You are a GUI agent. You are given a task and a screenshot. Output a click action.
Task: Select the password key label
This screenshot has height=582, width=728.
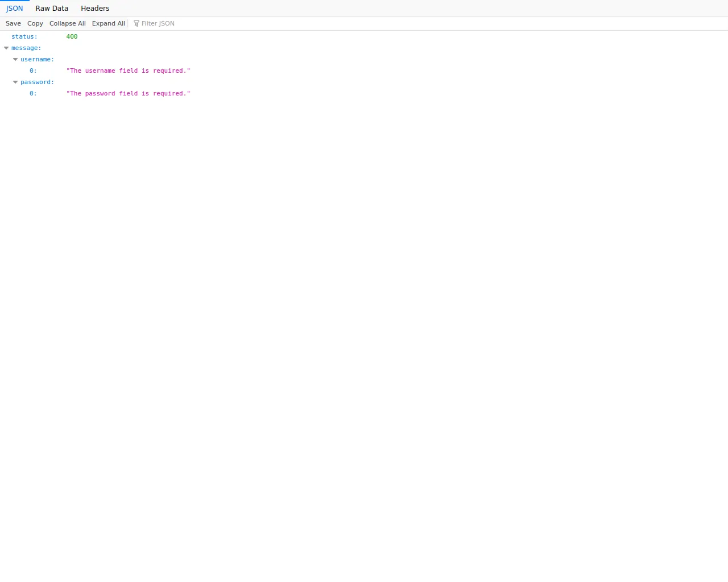click(x=37, y=82)
